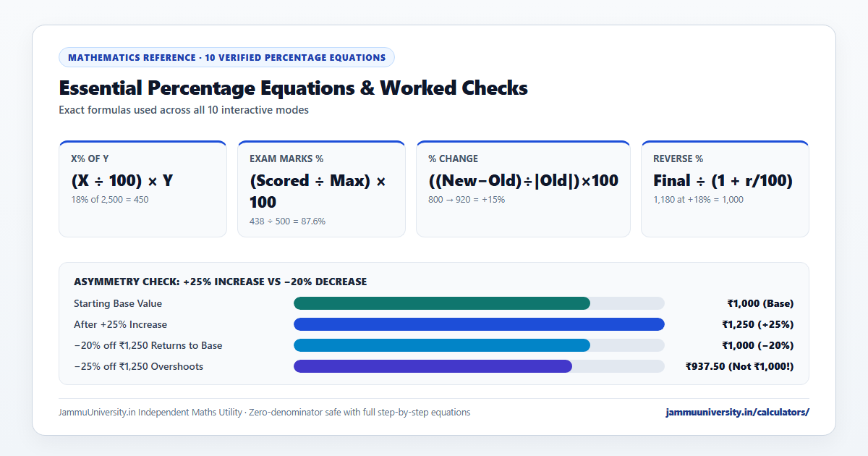The width and height of the screenshot is (868, 456).
Task: Click the purple Overshoots bar
Action: point(433,366)
